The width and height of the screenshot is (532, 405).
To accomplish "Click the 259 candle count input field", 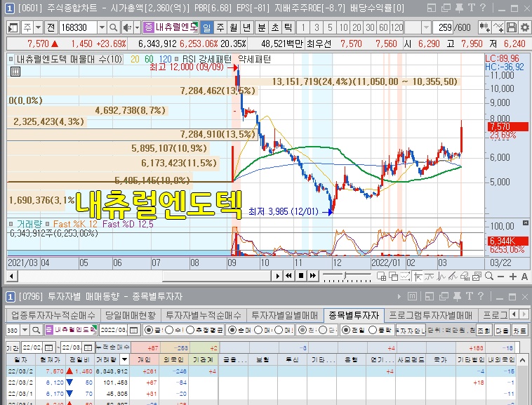I will point(443,27).
